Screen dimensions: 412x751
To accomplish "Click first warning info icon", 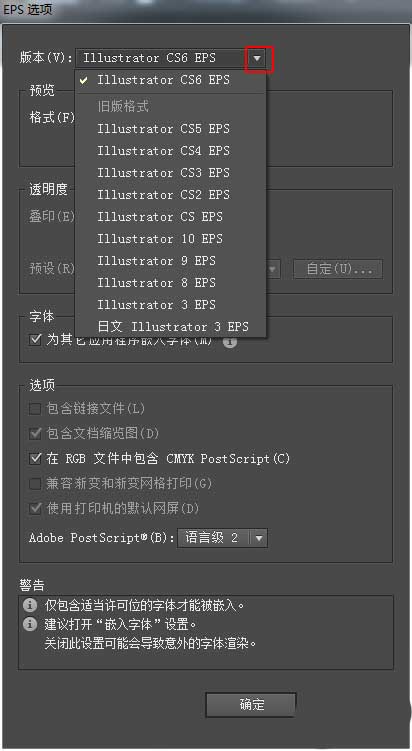I will click(30, 605).
